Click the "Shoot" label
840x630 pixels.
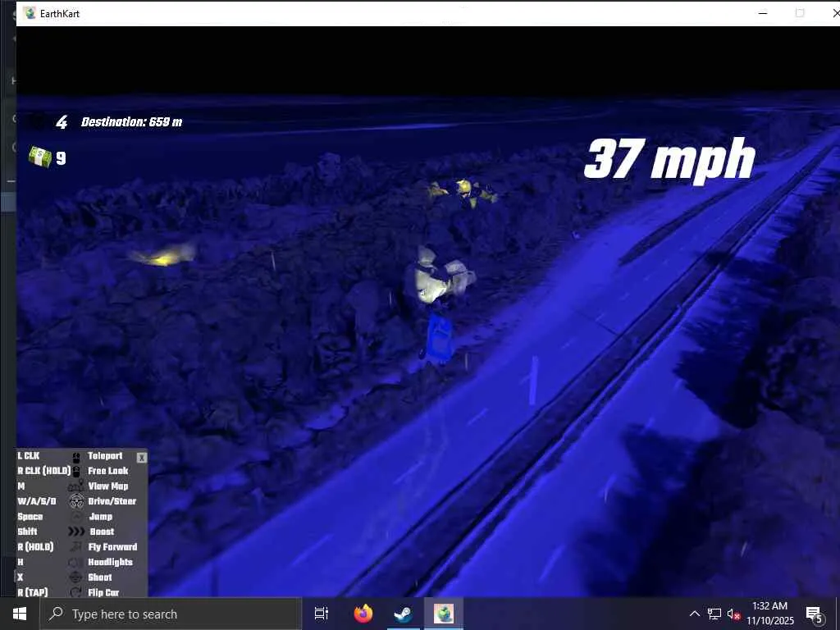[x=99, y=577]
